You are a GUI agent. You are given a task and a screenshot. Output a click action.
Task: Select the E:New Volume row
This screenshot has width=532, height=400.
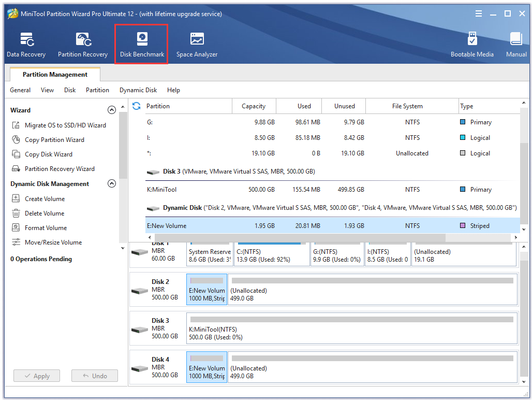click(332, 226)
